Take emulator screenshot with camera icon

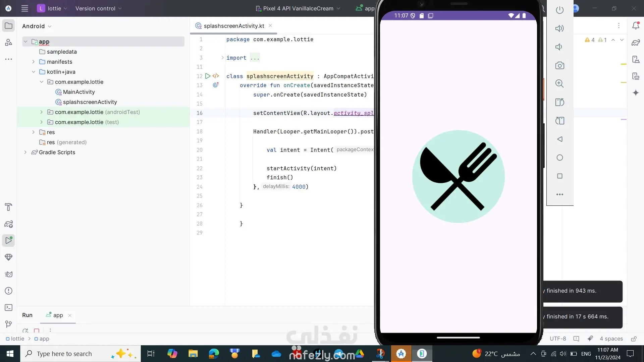click(x=559, y=65)
